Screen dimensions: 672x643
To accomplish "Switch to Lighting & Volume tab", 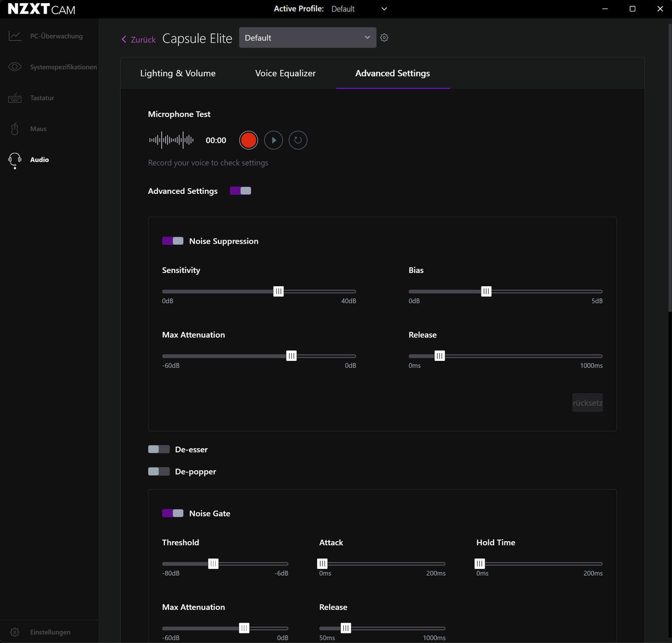I will point(178,73).
